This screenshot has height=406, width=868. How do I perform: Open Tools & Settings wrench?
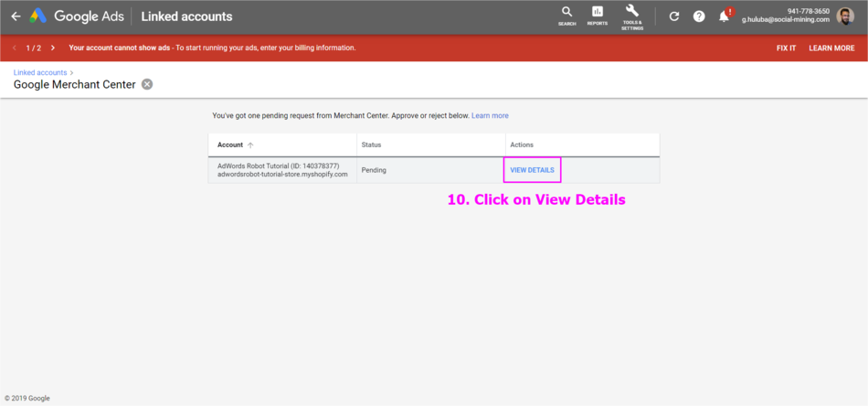coord(632,17)
